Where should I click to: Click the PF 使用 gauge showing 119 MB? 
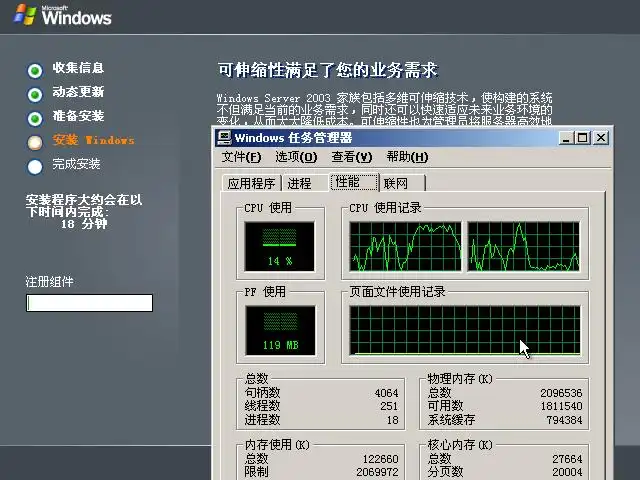pos(280,330)
